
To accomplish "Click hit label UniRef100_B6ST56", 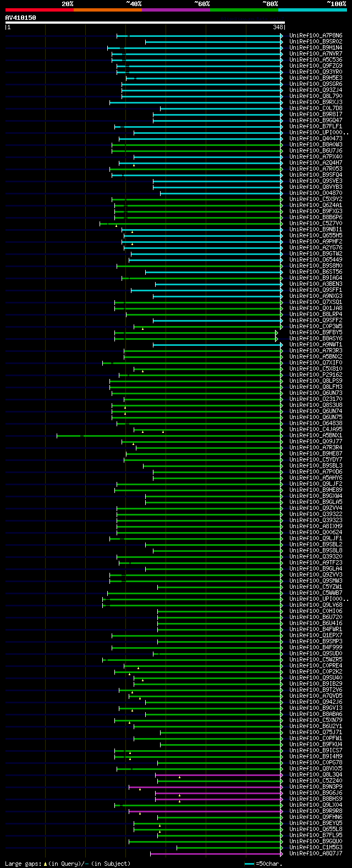I will [316, 272].
